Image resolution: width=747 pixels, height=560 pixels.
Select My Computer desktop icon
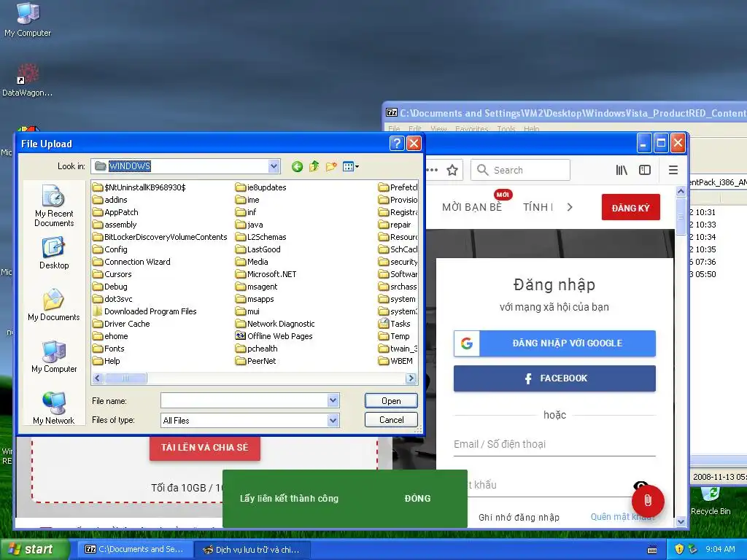pos(28,20)
